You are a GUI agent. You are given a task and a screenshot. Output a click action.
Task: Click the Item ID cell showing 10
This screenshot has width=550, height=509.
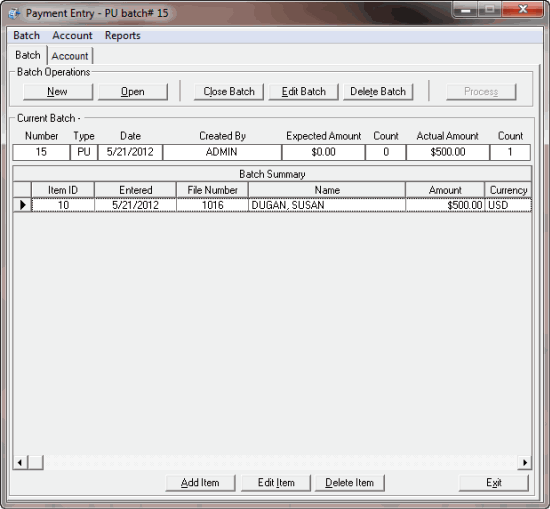[63, 205]
